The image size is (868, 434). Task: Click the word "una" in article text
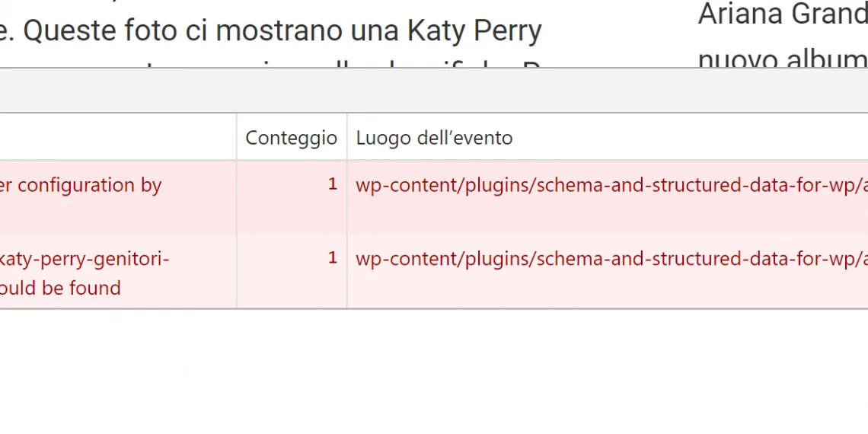[x=379, y=31]
